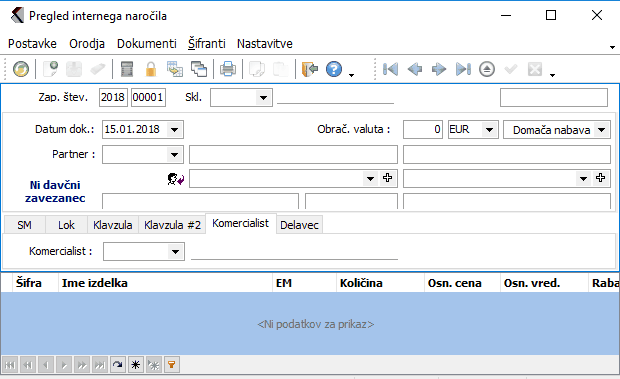This screenshot has height=379, width=620.
Task: Expand the menu bar chevron at right
Action: [x=612, y=47]
